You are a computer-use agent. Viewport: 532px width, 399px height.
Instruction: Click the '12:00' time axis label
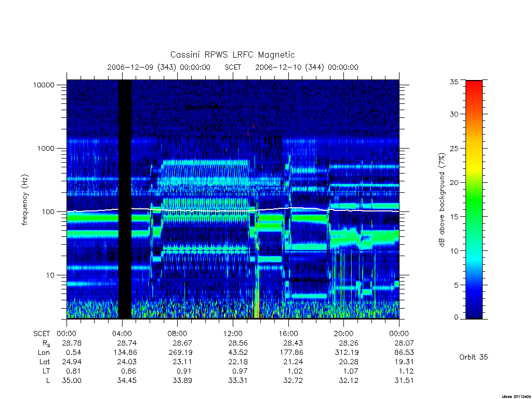(233, 334)
